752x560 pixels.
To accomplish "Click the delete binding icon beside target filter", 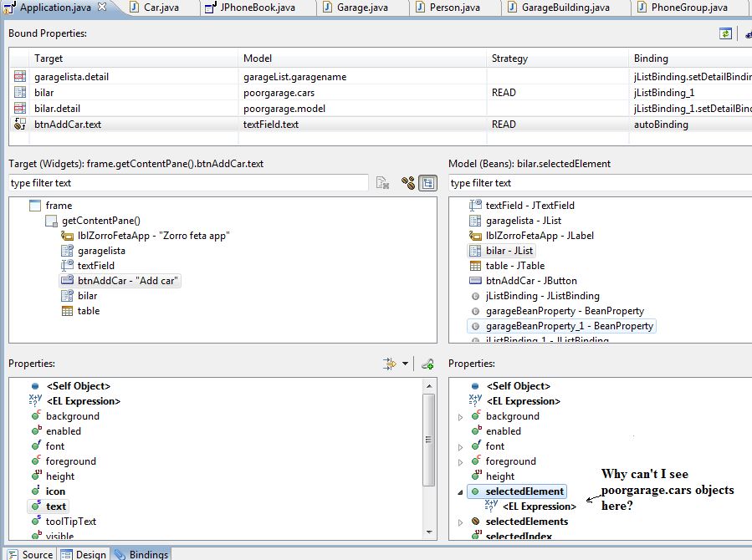I will coord(382,182).
